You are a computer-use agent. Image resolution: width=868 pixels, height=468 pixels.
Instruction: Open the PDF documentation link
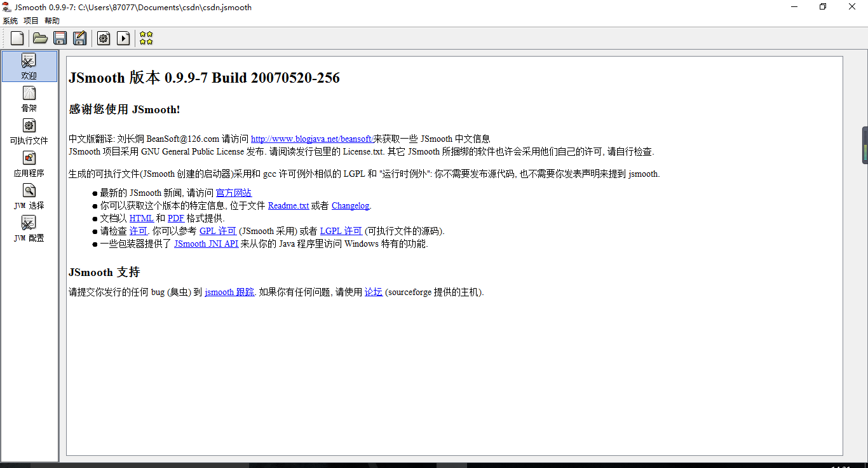[176, 218]
